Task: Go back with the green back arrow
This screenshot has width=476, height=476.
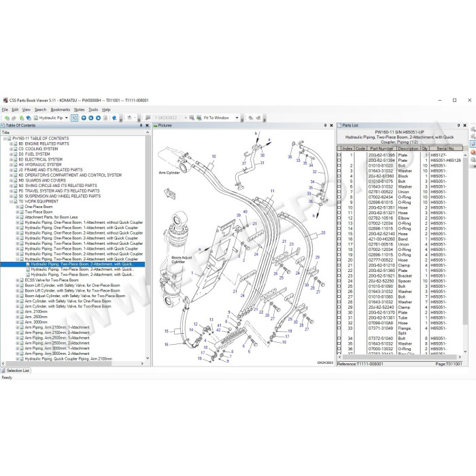Action: tap(7, 118)
